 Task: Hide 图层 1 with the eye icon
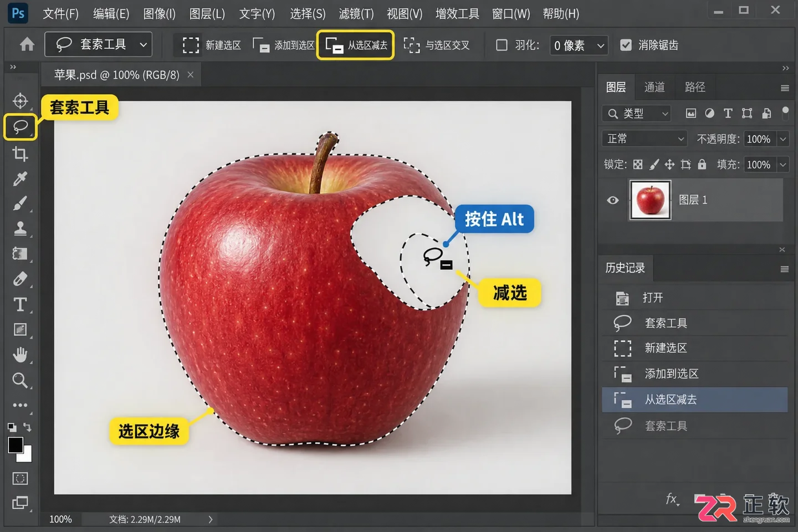[x=613, y=200]
